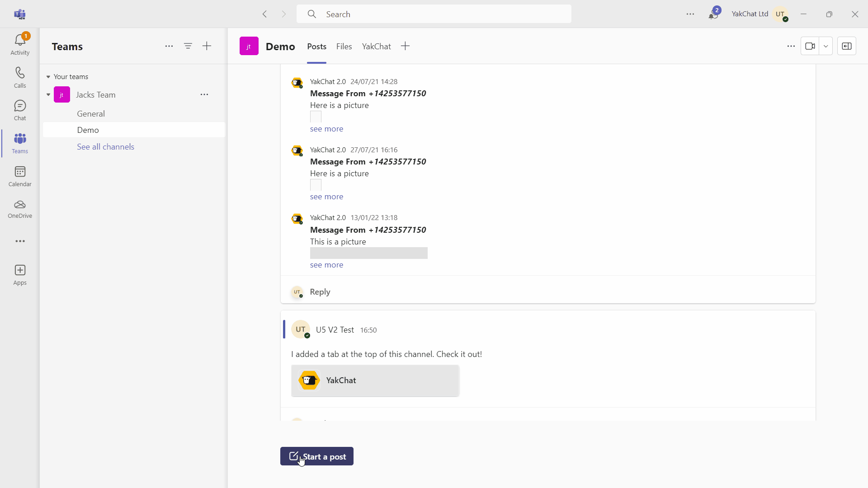Add a new tab to Demo channel
Image resolution: width=868 pixels, height=488 pixels.
pyautogui.click(x=405, y=46)
